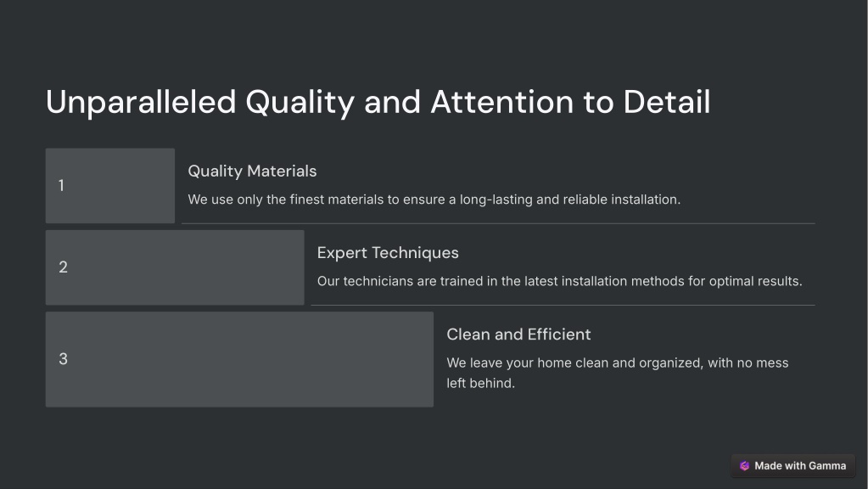
Task: Click the text 'left behind.'
Action: (480, 383)
